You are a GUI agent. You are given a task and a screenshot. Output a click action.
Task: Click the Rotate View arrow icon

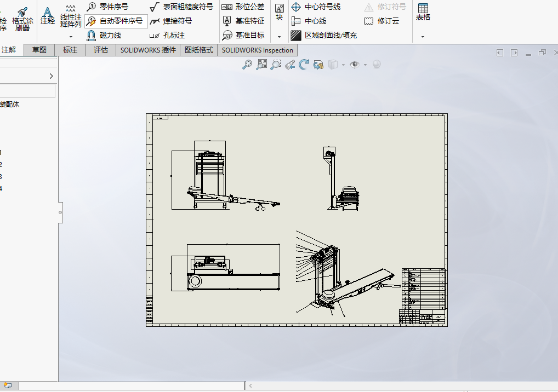[304, 64]
